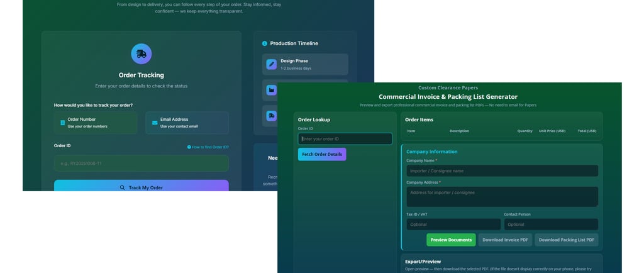This screenshot has height=273, width=644.
Task: Click Fetch Order Details button
Action: tap(322, 154)
